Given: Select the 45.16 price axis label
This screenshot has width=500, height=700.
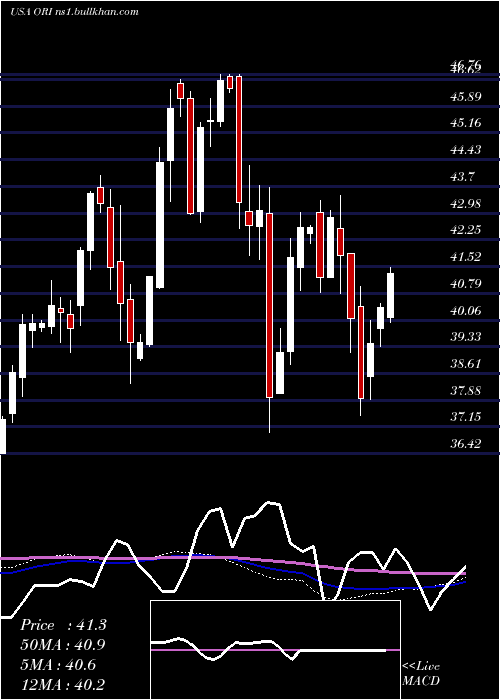Looking at the screenshot, I should pyautogui.click(x=466, y=123).
